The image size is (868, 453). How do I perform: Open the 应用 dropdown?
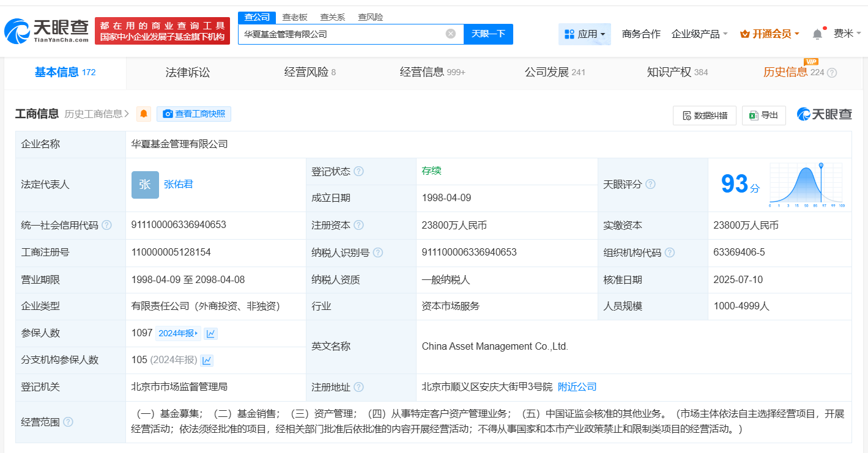tap(585, 34)
